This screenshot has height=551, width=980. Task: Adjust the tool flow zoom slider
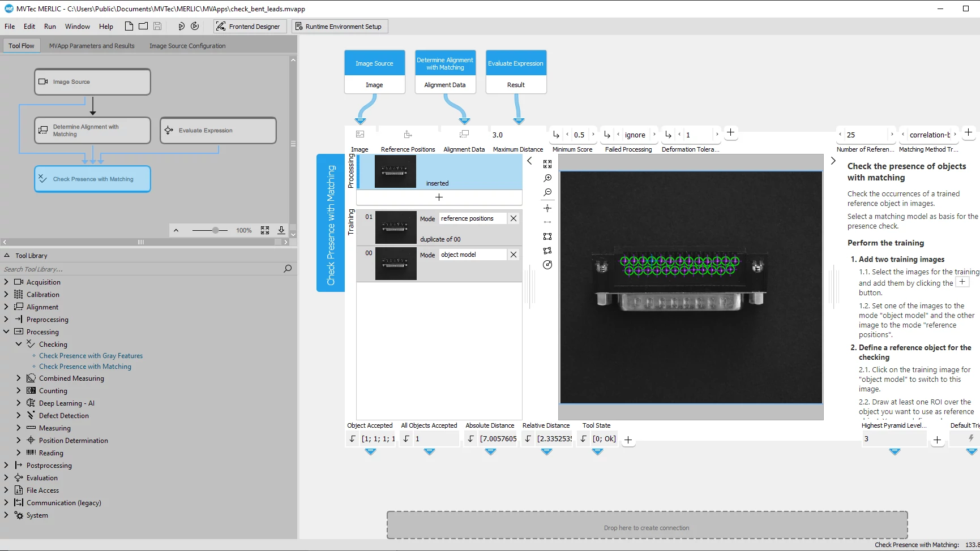(x=215, y=230)
